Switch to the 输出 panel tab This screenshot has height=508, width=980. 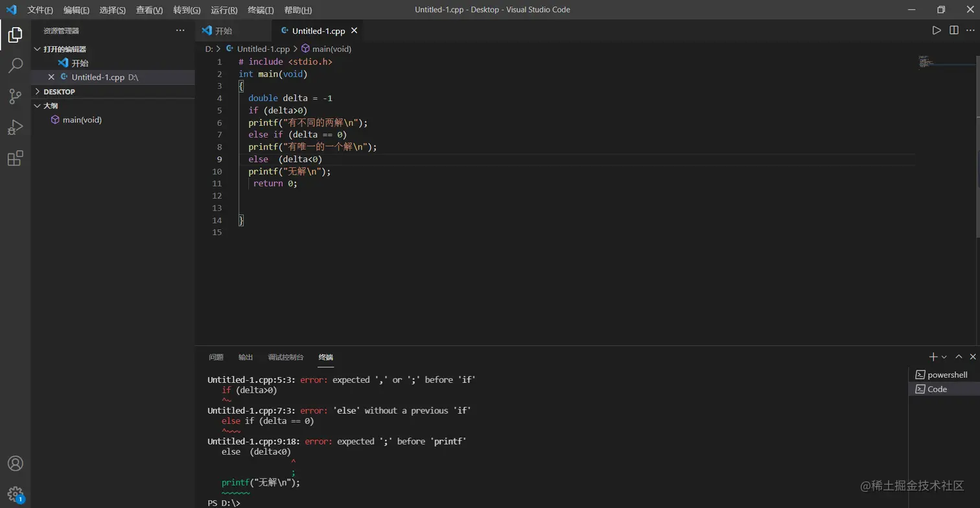246,357
